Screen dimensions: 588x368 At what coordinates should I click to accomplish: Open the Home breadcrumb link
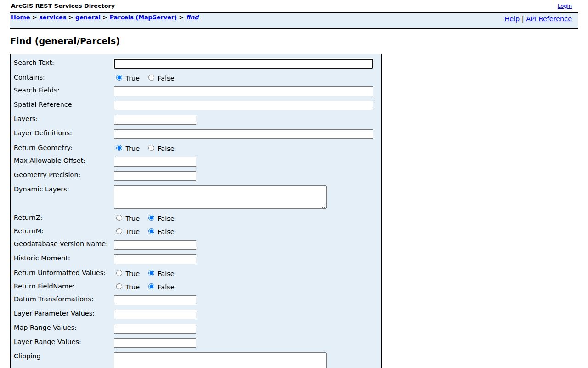pyautogui.click(x=21, y=17)
